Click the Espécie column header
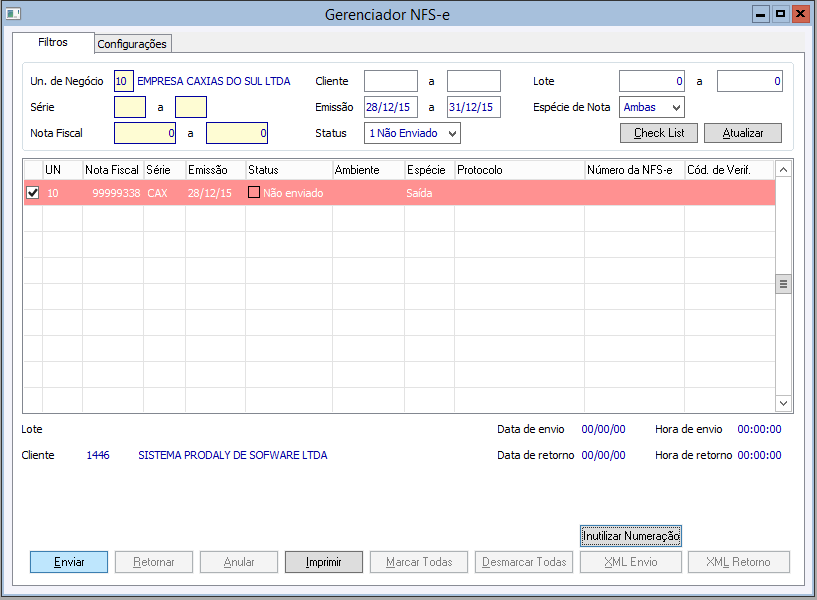Image resolution: width=817 pixels, height=600 pixels. 429,170
